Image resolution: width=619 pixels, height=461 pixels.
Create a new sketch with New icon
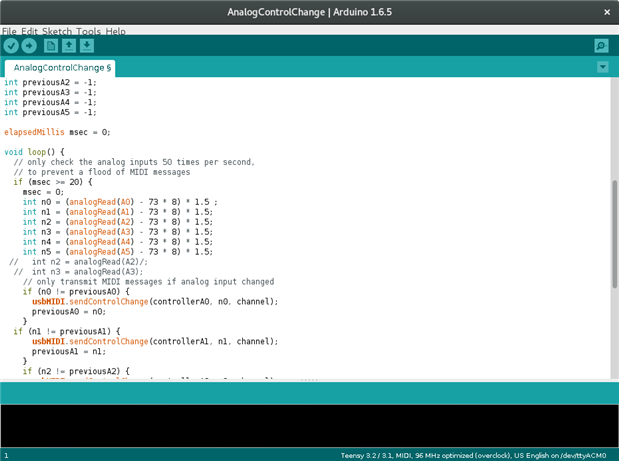51,45
